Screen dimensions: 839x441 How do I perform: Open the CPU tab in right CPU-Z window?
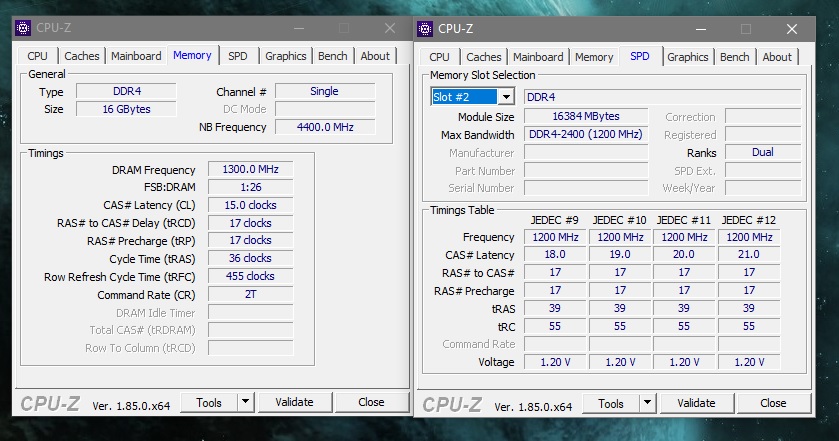(x=439, y=57)
